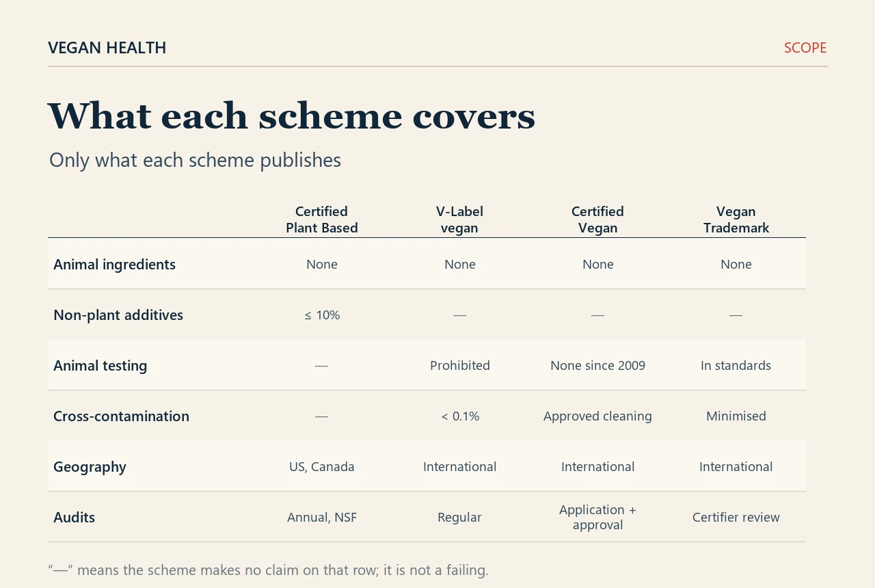Select the Geography row label
Screen dimensions: 875x588
(90, 467)
